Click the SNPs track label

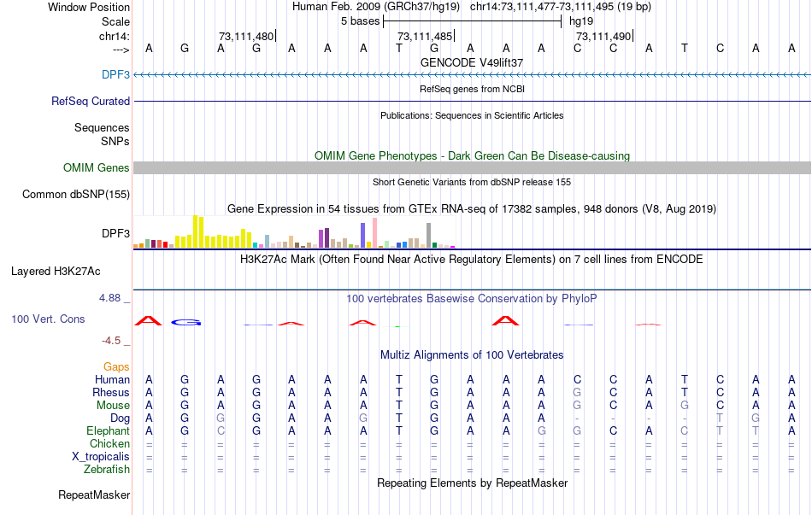pos(115,141)
